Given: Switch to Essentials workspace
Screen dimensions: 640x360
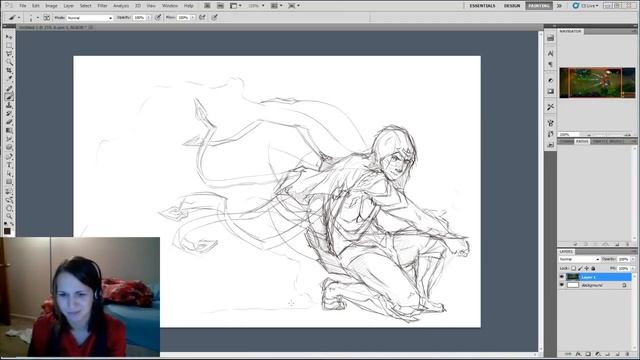Looking at the screenshot, I should pos(482,6).
